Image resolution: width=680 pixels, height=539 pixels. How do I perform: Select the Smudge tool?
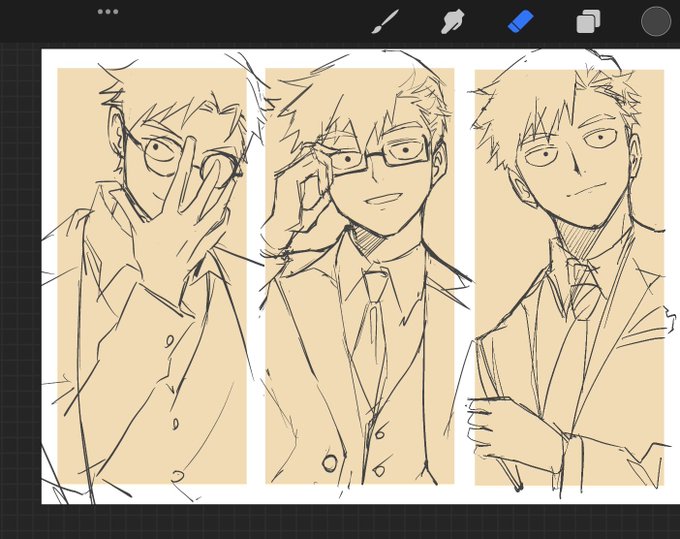[452, 22]
